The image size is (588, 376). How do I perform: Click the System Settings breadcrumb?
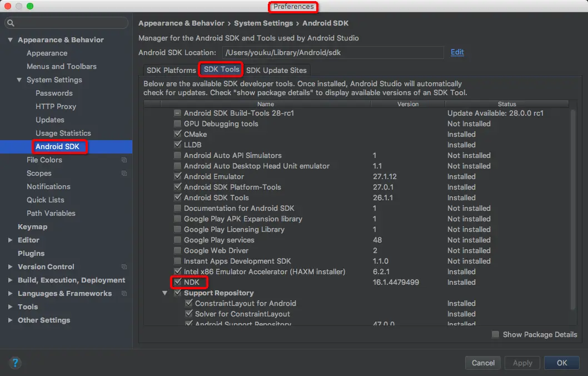(x=263, y=23)
